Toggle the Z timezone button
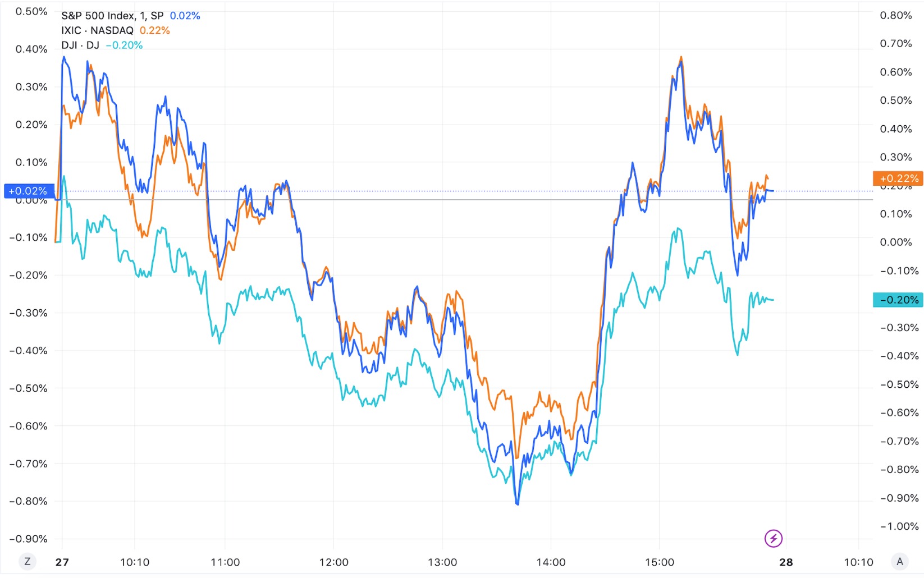924x578 pixels. (x=27, y=561)
